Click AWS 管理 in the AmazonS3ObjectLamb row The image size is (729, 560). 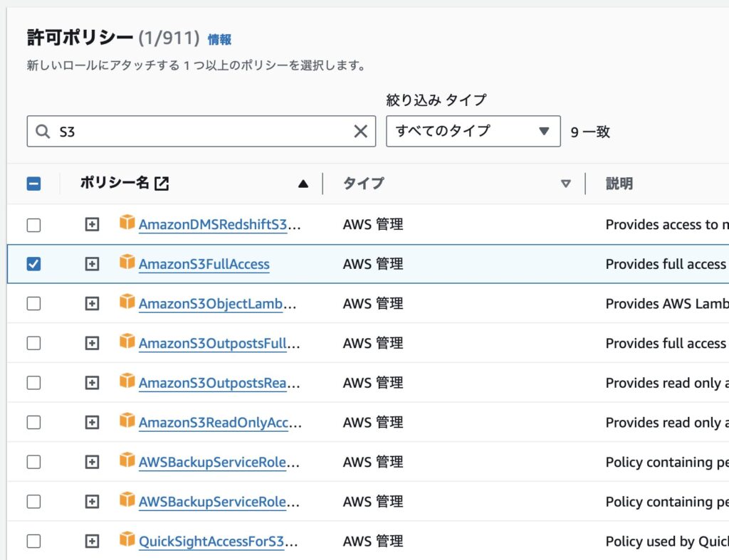[x=373, y=303]
